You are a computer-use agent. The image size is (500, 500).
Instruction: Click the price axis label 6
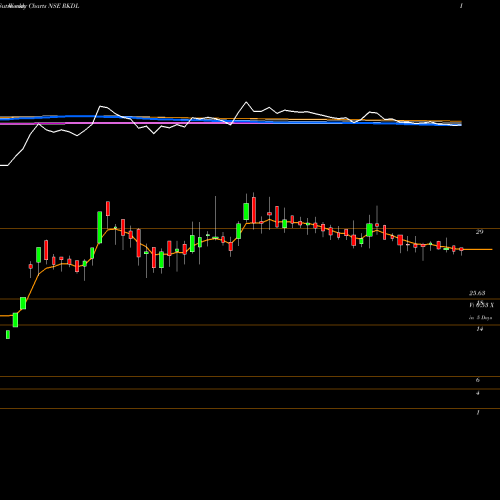(x=478, y=380)
